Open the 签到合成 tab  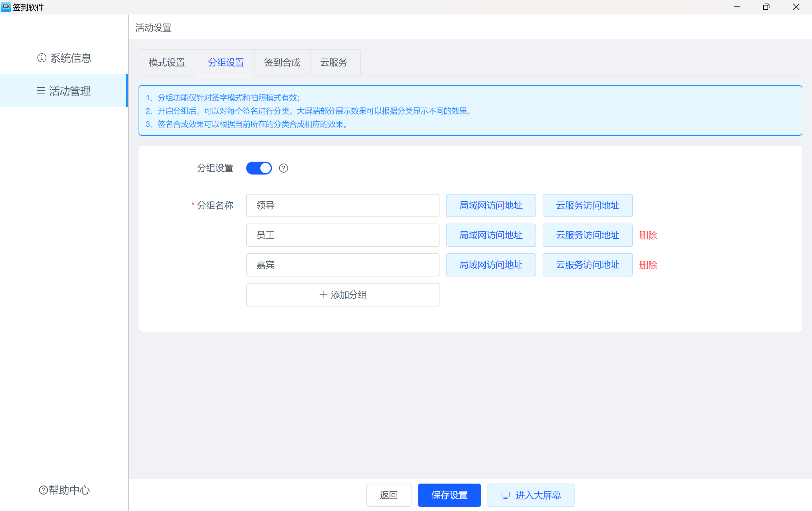[x=282, y=63]
